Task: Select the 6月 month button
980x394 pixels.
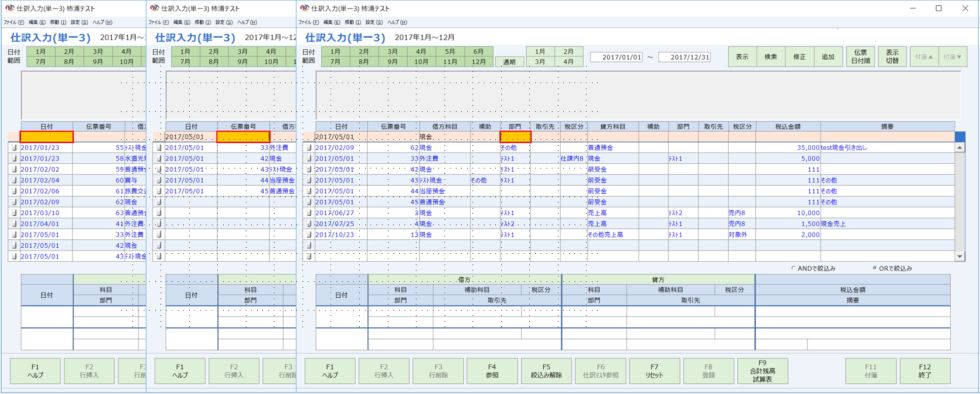Action: (479, 51)
